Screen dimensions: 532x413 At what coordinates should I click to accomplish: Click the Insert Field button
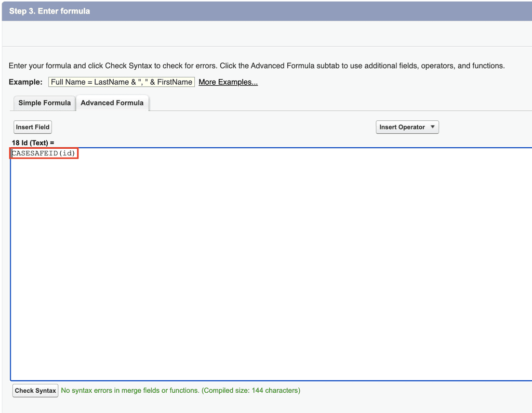32,127
